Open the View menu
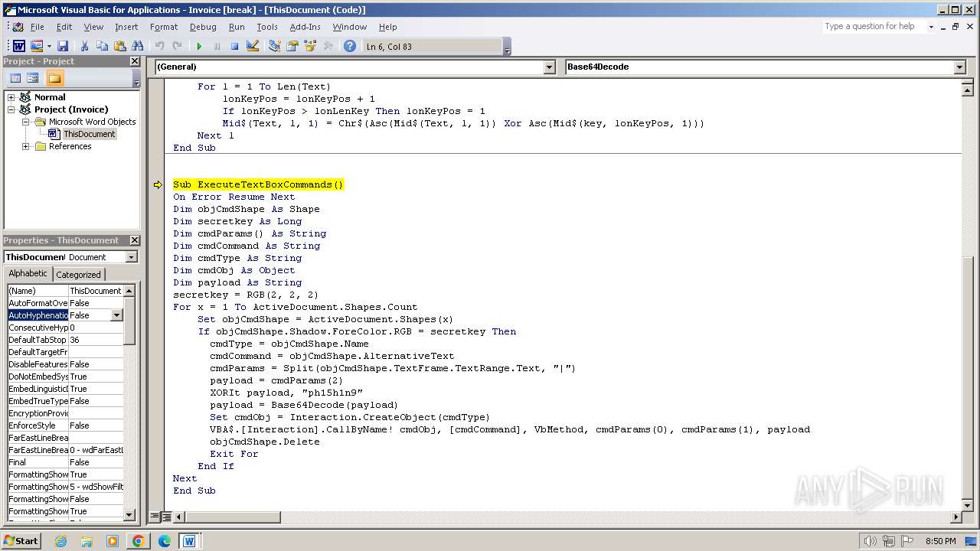The image size is (980, 551). tap(93, 27)
